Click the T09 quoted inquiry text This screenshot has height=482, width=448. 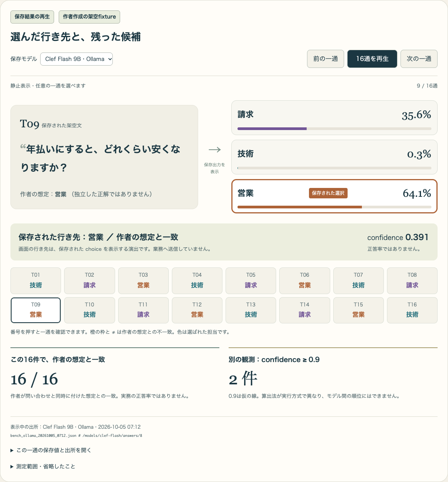[100, 158]
